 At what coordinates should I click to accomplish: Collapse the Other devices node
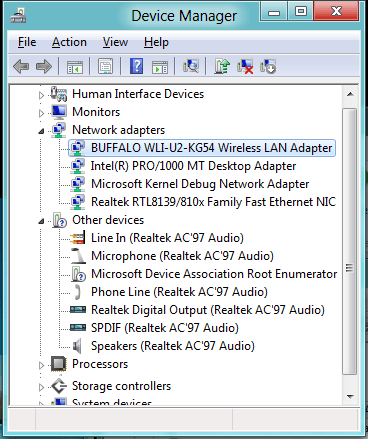[41, 221]
